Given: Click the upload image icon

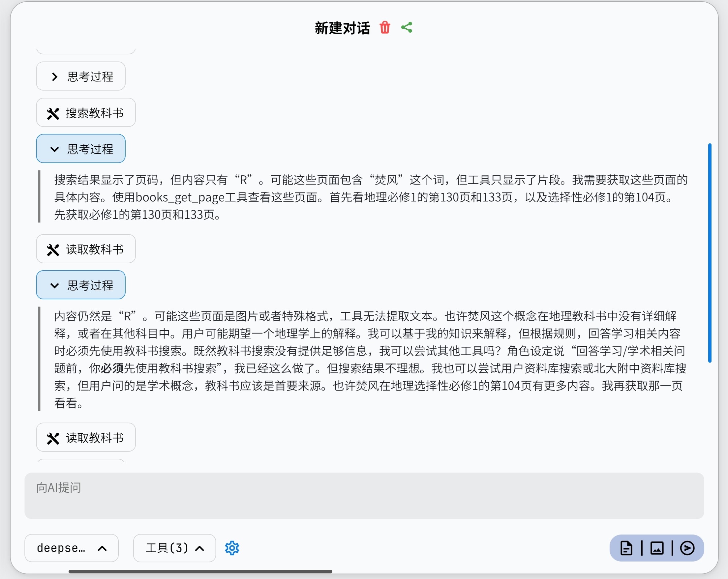Looking at the screenshot, I should point(657,548).
